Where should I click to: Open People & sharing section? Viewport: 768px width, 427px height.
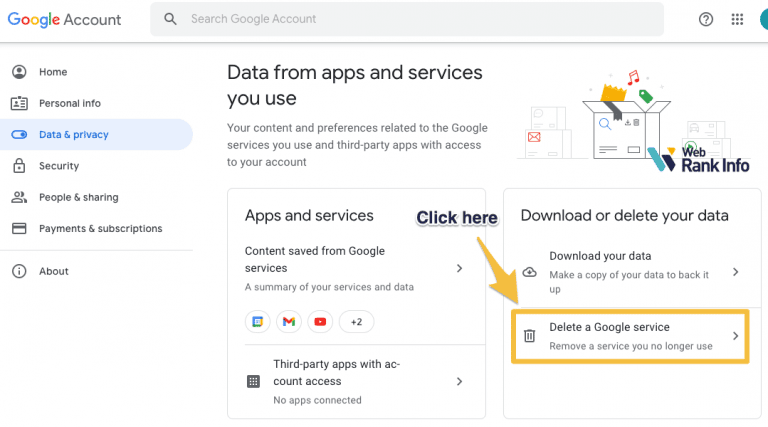(x=78, y=197)
